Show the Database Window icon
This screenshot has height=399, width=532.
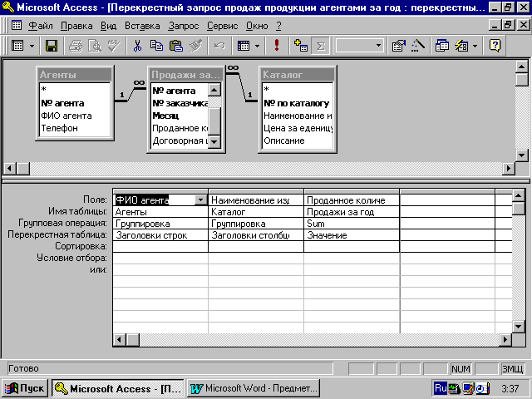point(441,46)
